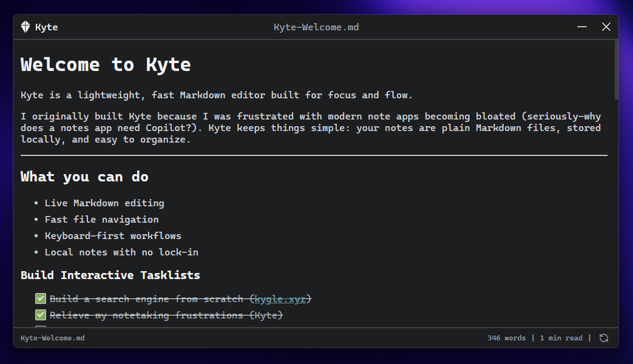
Task: Open the kygle.xyz link
Action: 280,299
